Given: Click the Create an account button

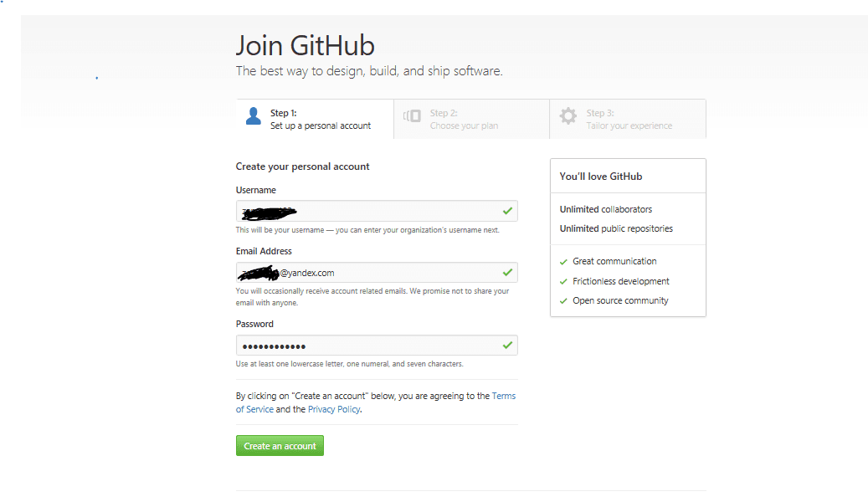Looking at the screenshot, I should click(x=280, y=445).
